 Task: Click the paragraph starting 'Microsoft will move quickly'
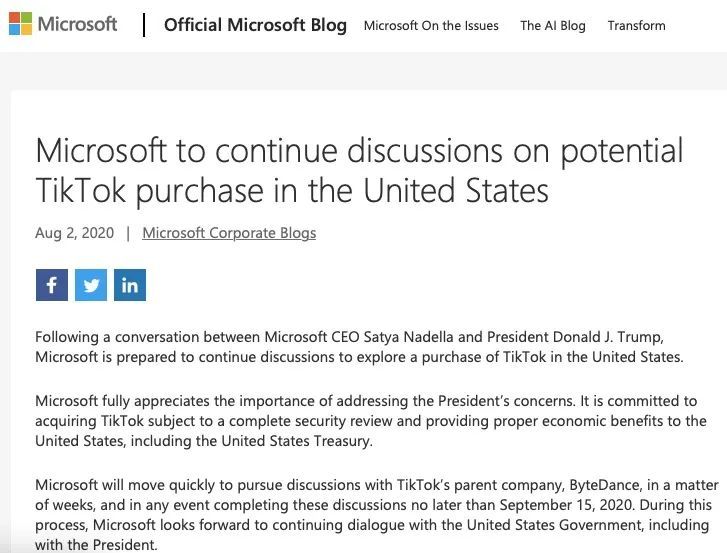tap(376, 515)
